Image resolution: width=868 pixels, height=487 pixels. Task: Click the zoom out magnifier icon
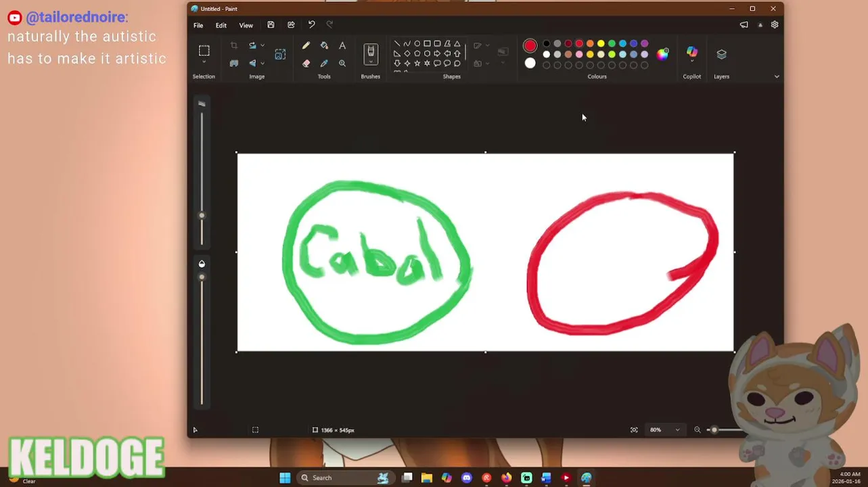698,430
